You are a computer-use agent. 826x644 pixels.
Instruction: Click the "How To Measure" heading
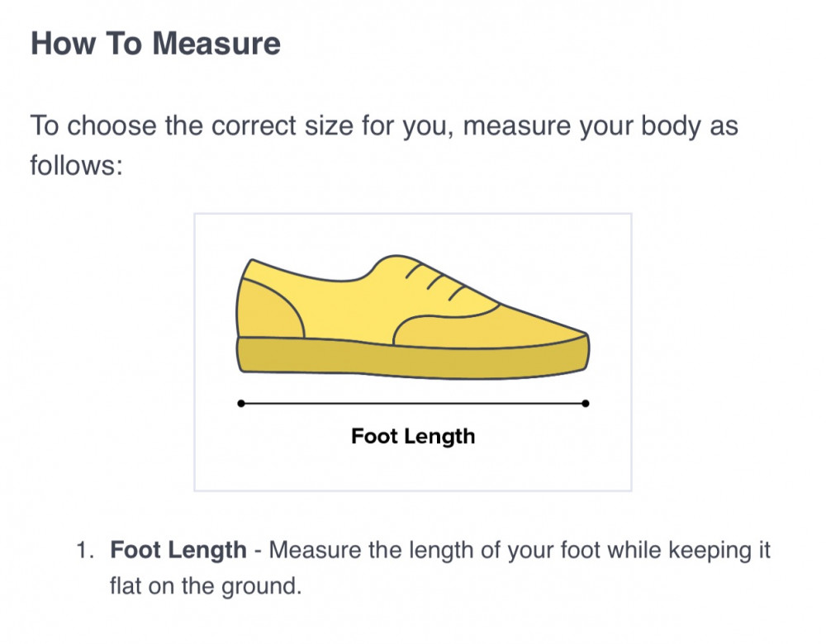155,44
